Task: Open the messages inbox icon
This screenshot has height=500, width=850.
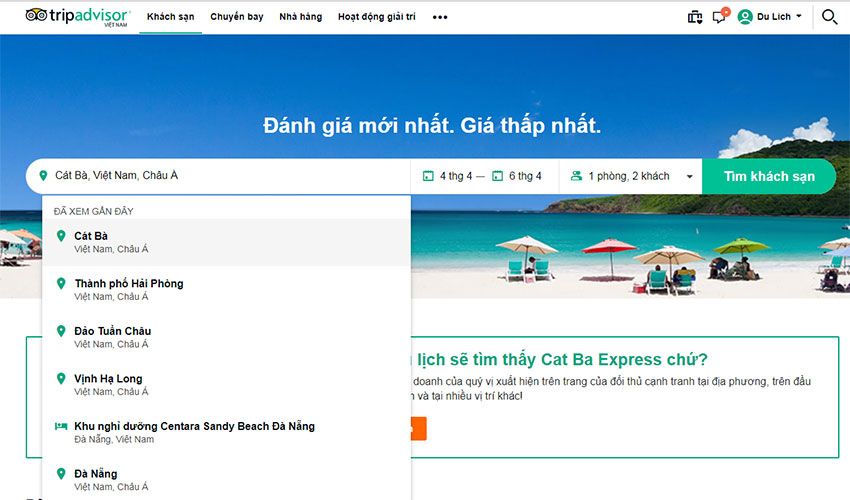Action: [x=719, y=17]
